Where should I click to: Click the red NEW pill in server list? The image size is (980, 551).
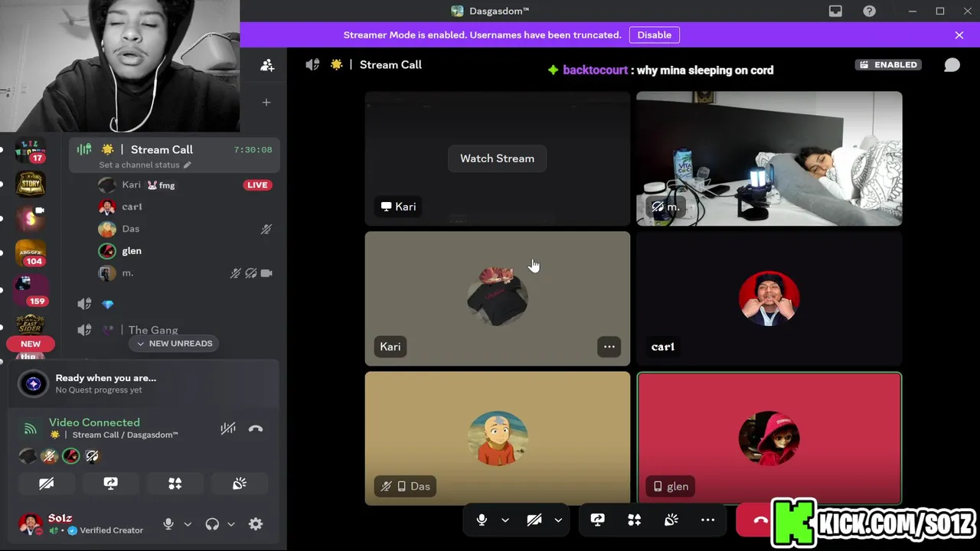click(31, 344)
